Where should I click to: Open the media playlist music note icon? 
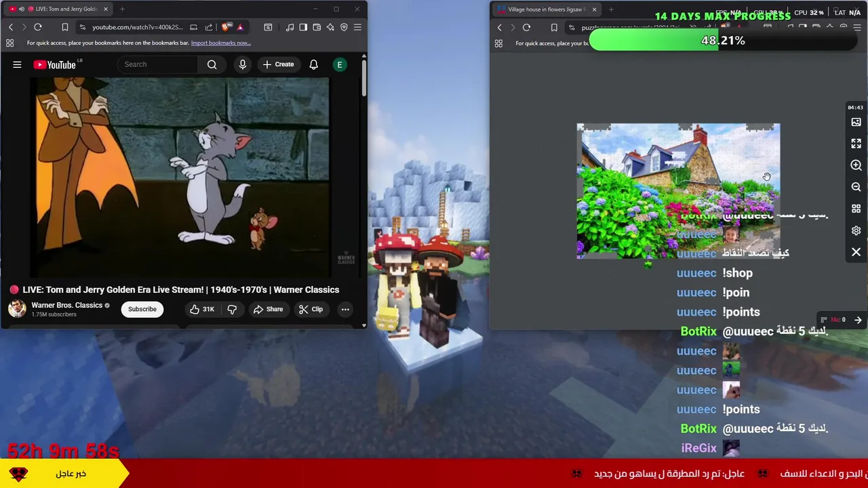[x=290, y=27]
